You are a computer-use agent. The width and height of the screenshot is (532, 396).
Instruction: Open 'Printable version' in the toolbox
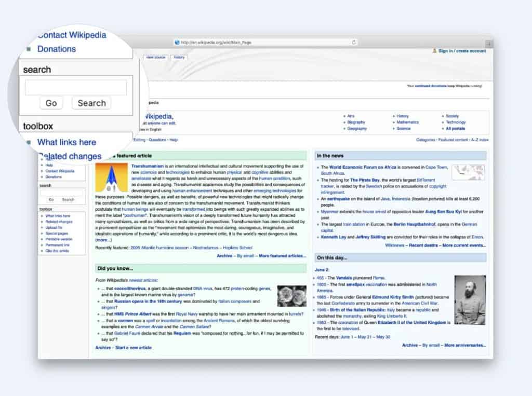point(59,239)
